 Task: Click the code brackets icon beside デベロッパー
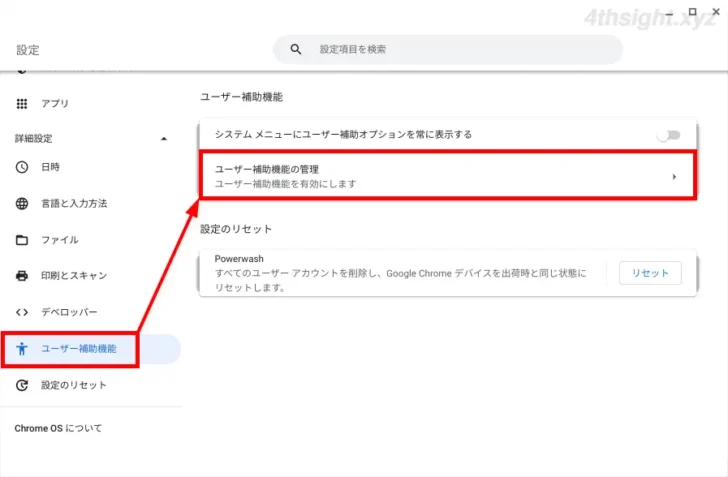pyautogui.click(x=22, y=313)
